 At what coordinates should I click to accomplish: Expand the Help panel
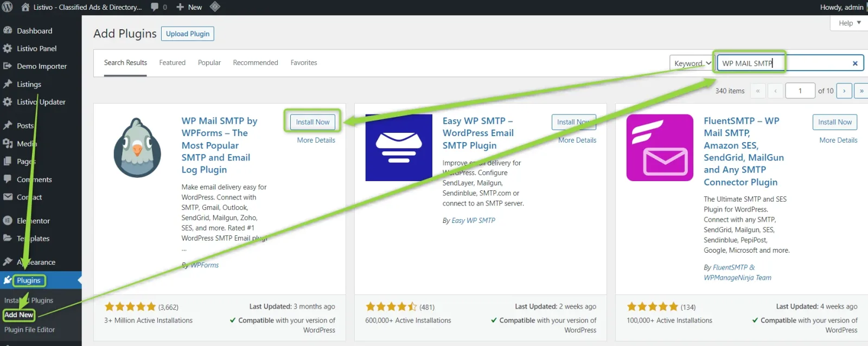(849, 23)
